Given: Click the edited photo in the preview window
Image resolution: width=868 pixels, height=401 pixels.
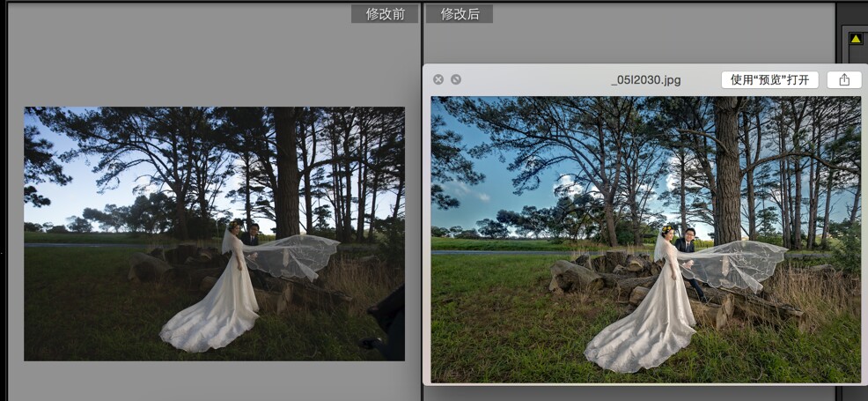Looking at the screenshot, I should (646, 239).
